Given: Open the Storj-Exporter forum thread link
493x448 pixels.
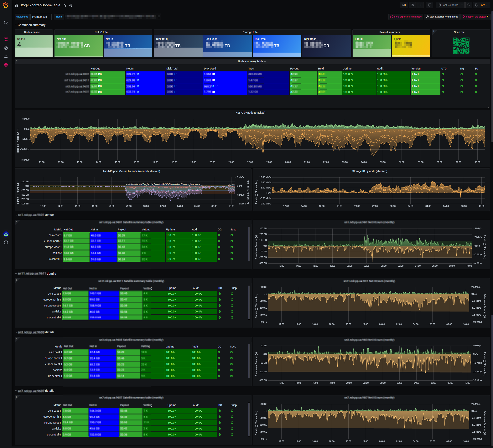Looking at the screenshot, I should 442,17.
